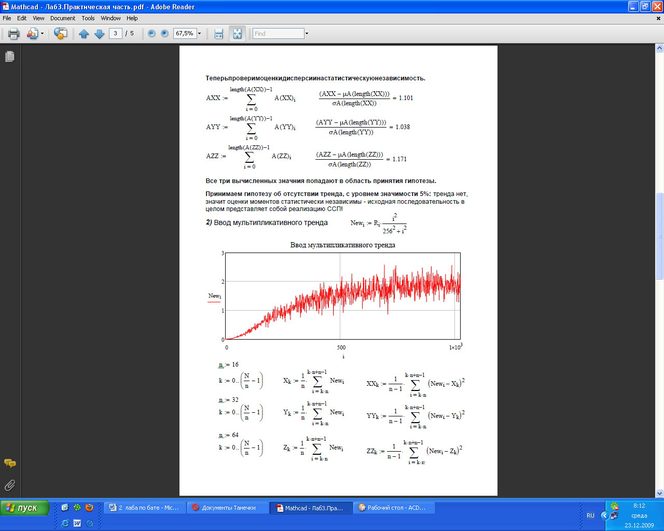Open the Window menu
Screen dimensions: 664x531
pos(111,18)
